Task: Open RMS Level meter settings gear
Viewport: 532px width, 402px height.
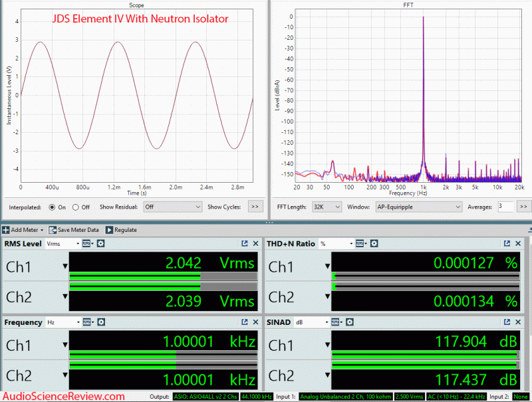Action: [x=101, y=243]
